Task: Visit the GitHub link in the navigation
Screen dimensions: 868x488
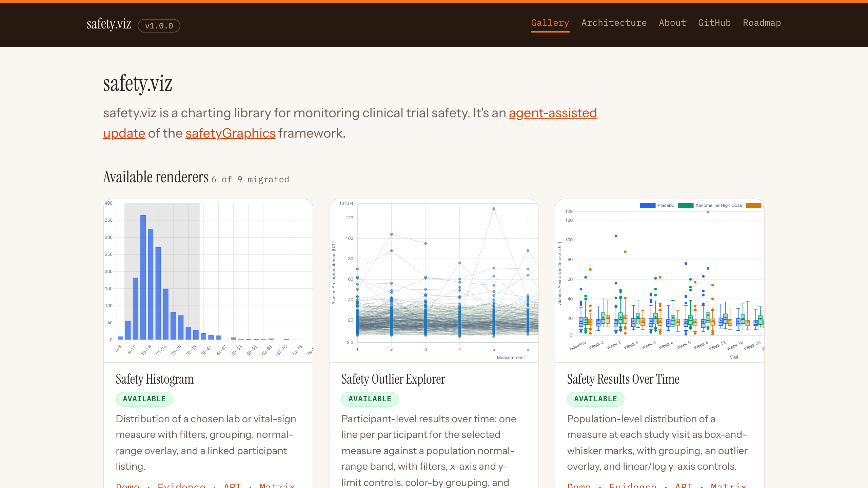Action: pos(714,23)
